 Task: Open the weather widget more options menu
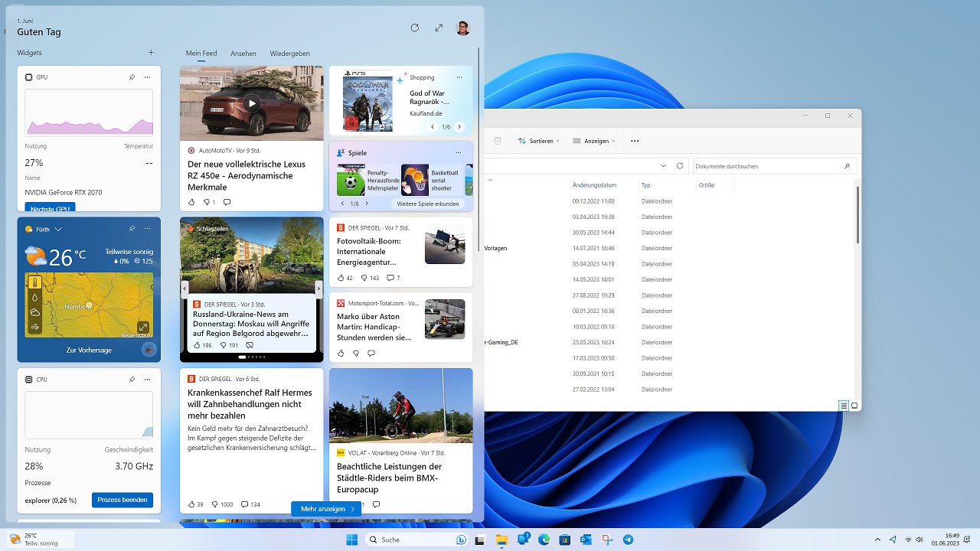point(148,229)
